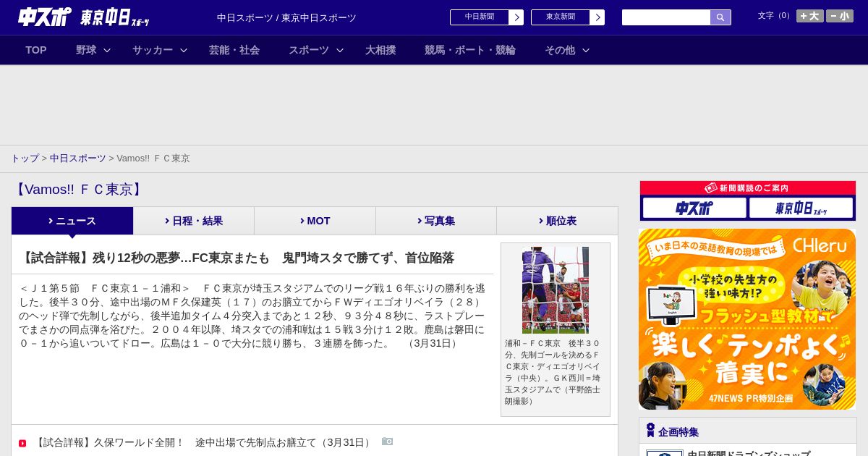
Task: Select the ニュース tab
Action: [x=72, y=221]
